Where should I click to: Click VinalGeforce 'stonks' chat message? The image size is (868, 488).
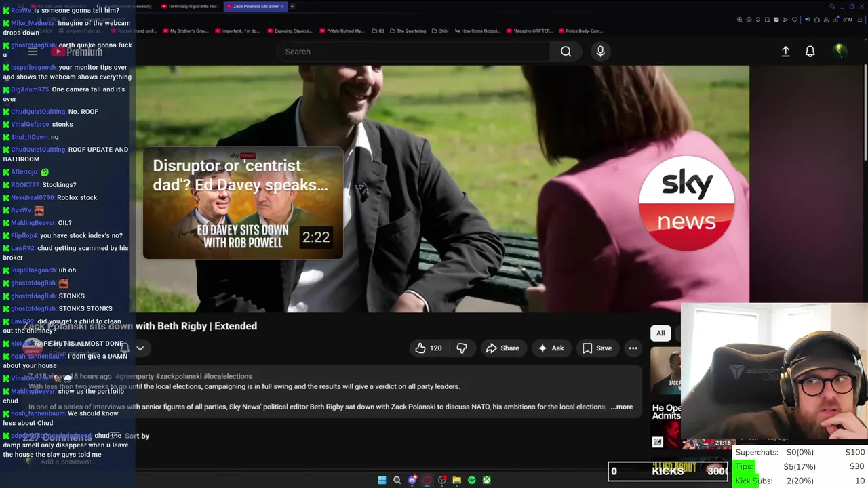(38, 124)
